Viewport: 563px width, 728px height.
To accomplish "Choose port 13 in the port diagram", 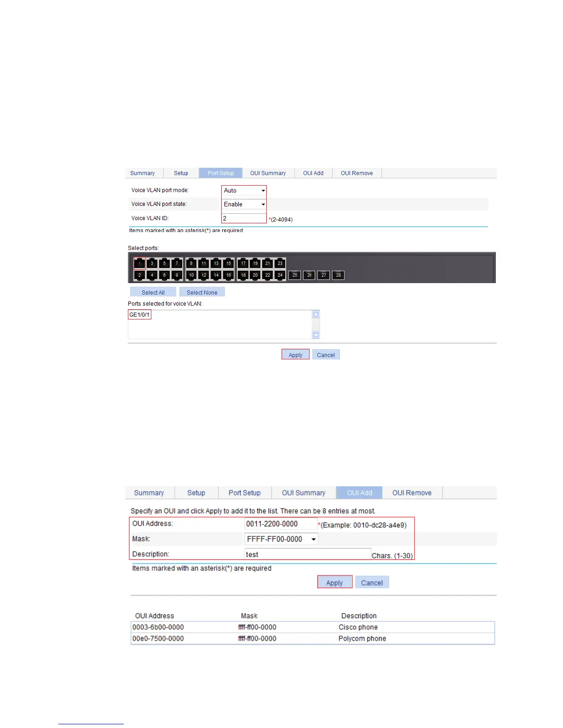I will coord(216,263).
